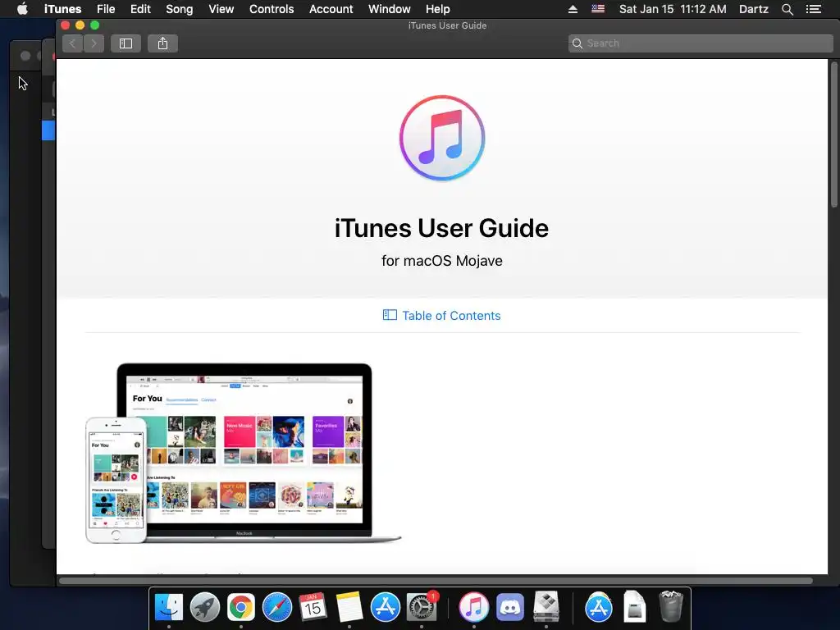This screenshot has height=630, width=840.
Task: Click the 'for macOS Mojave' subtitle
Action: click(x=442, y=261)
